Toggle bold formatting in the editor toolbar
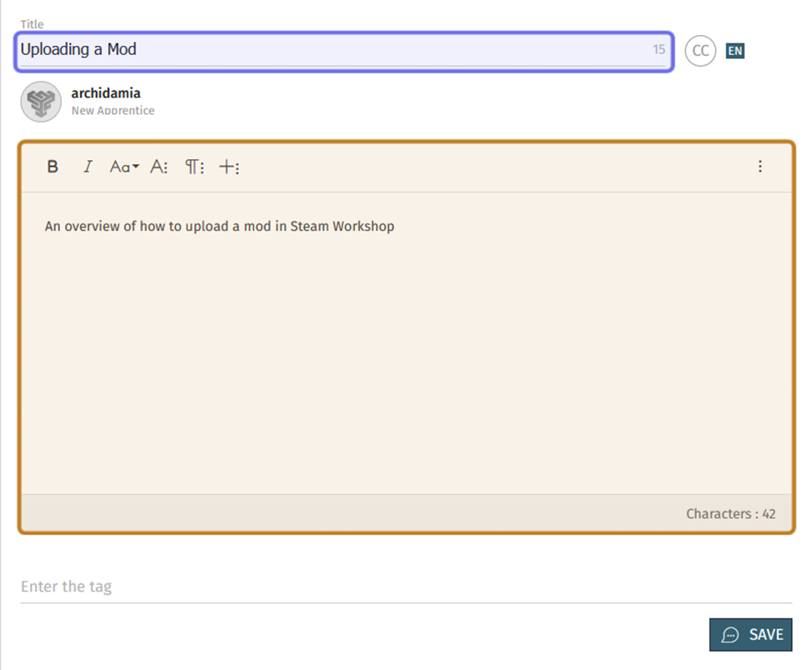The image size is (812, 670). 52,167
